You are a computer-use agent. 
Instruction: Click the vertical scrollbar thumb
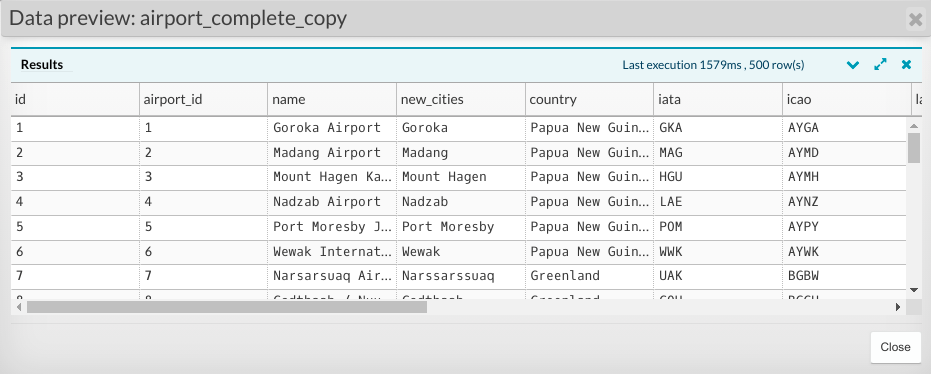coord(914,148)
